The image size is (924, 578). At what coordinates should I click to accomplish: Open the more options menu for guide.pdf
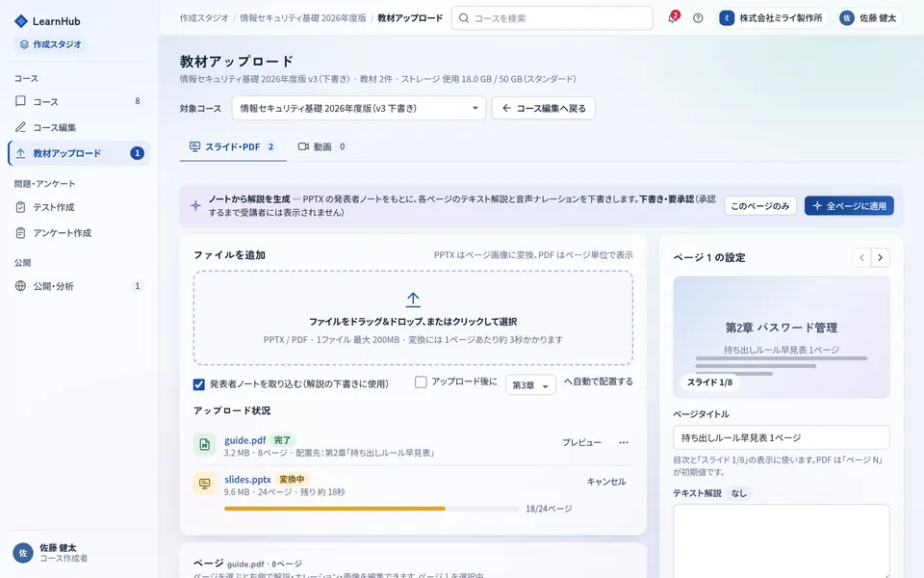pyautogui.click(x=624, y=442)
